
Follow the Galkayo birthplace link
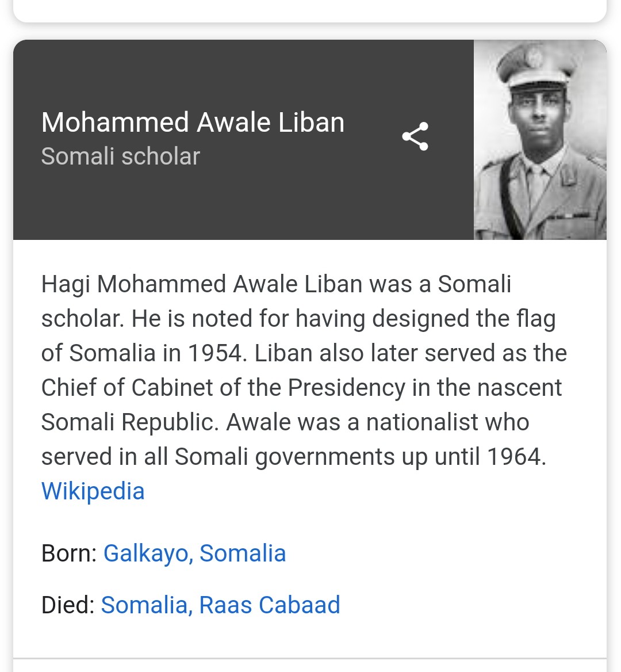click(x=146, y=553)
